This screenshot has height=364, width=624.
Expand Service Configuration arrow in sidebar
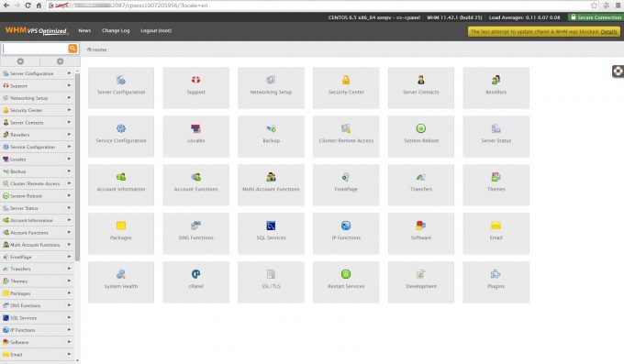coord(69,147)
